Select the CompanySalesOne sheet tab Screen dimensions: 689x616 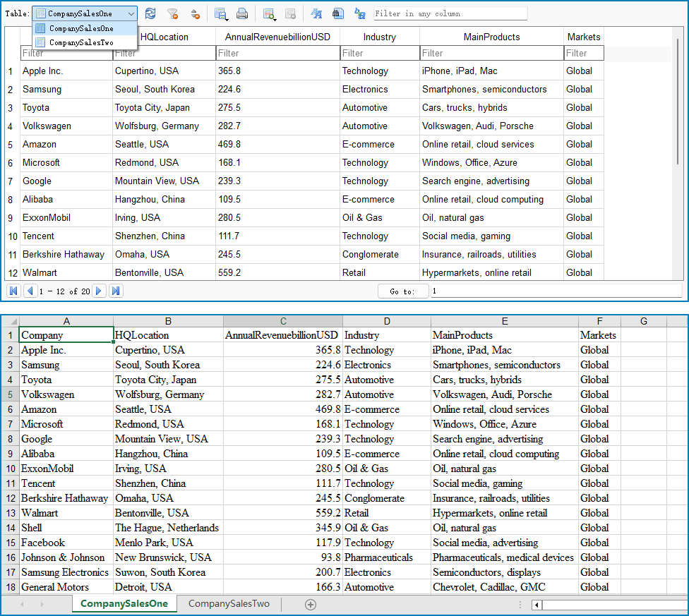click(124, 604)
